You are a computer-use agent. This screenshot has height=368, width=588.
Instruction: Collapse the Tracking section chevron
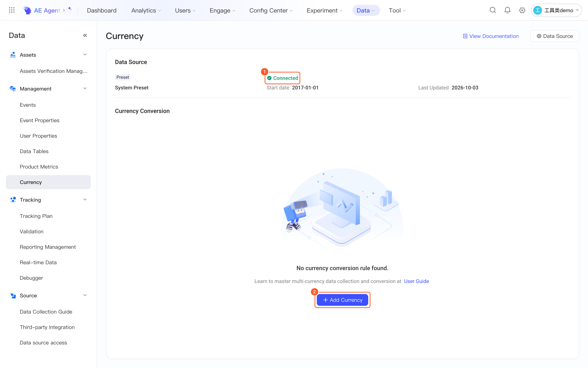tap(85, 200)
